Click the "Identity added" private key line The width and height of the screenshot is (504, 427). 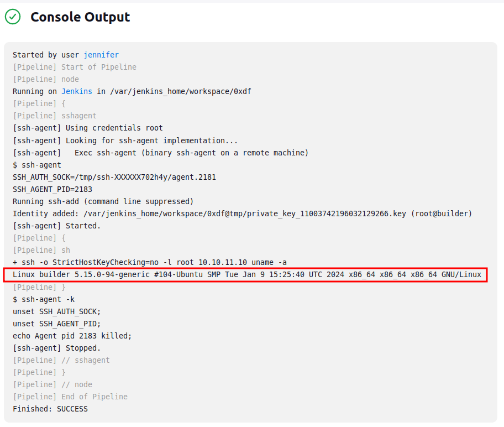tap(242, 213)
